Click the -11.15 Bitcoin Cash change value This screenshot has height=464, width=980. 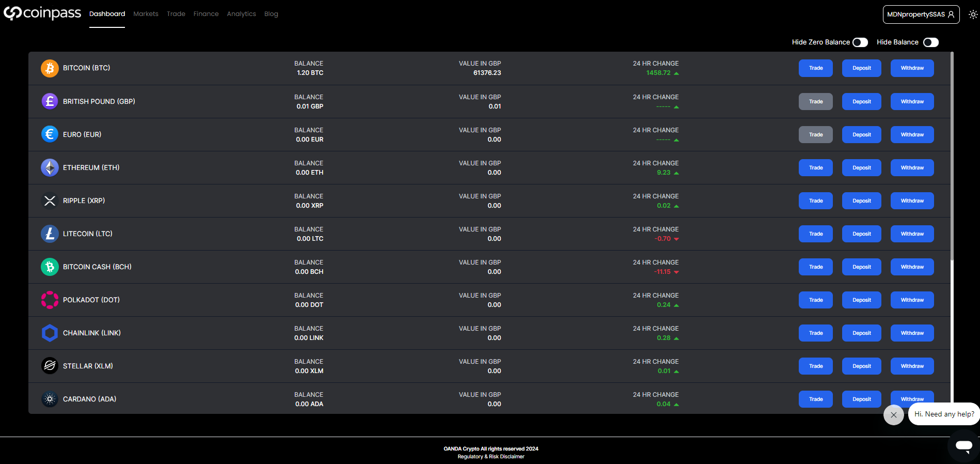coord(662,272)
